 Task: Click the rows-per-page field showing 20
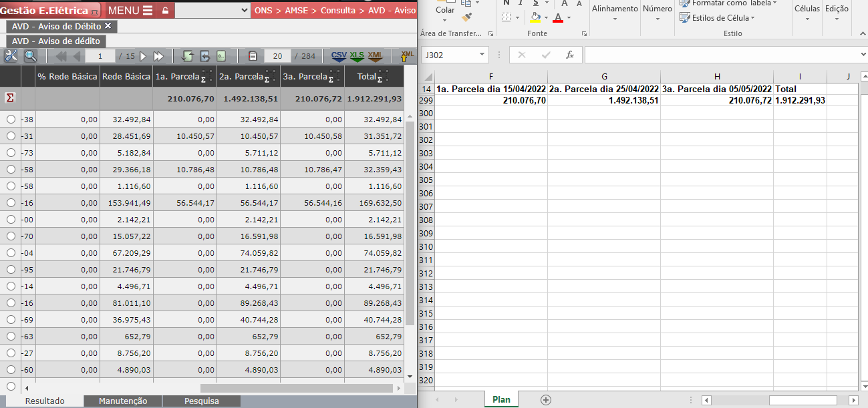[277, 56]
